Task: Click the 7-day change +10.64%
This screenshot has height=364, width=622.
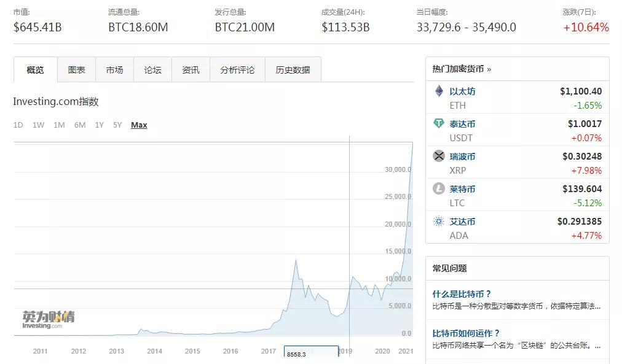Action: pyautogui.click(x=586, y=28)
